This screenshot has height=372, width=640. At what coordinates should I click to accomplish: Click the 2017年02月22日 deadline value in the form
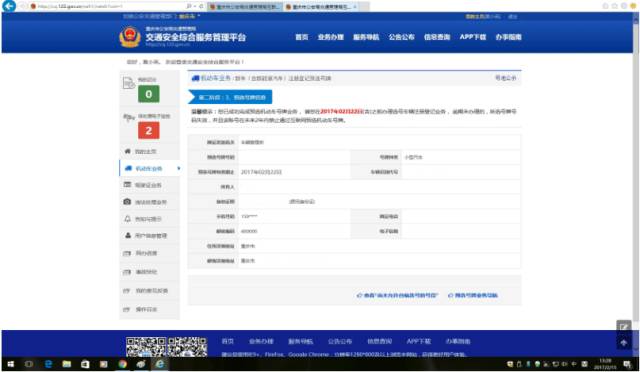[261, 172]
